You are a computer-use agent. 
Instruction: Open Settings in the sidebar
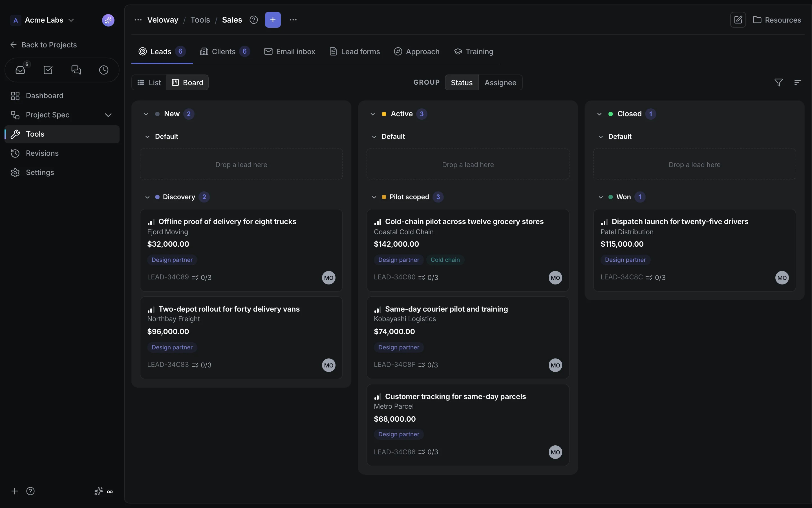pos(62,172)
